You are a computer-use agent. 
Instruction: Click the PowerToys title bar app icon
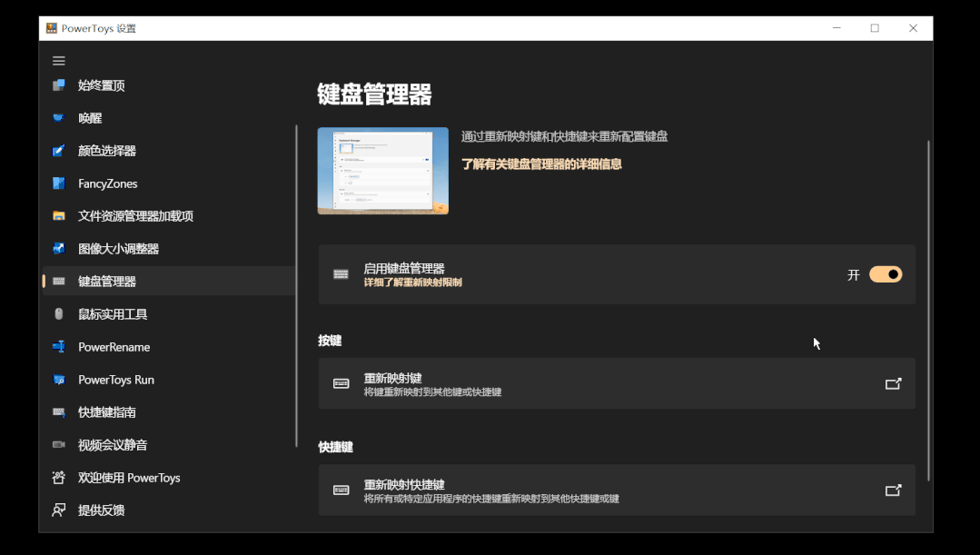tap(51, 28)
